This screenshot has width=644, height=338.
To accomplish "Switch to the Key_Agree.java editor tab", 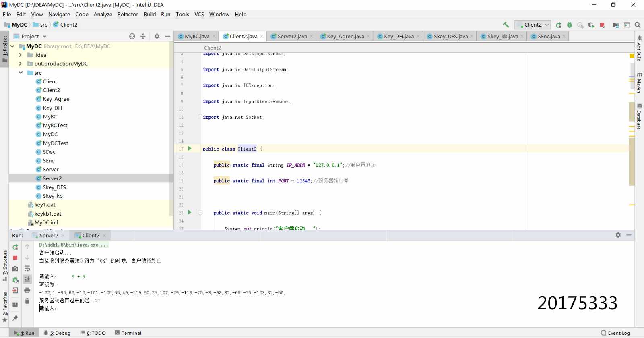I will [345, 36].
